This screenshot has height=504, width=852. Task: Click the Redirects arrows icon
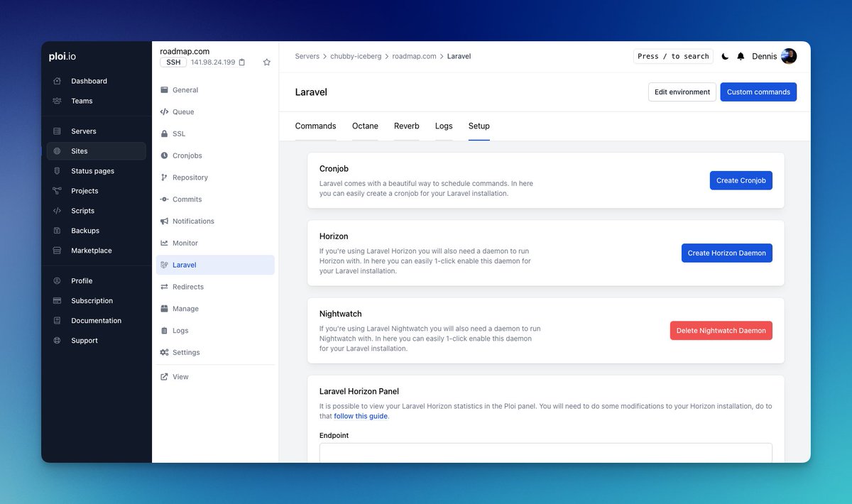[165, 287]
